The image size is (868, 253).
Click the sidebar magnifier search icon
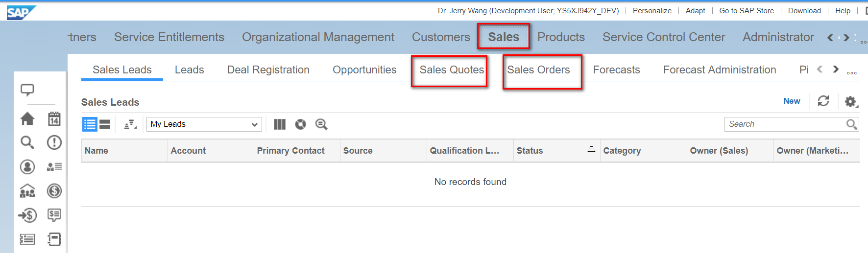[27, 142]
